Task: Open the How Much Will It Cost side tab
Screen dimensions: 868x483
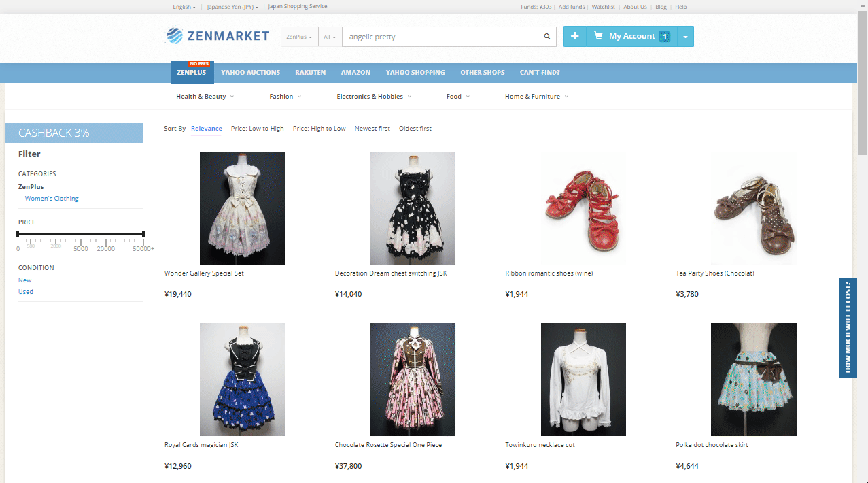Action: (x=848, y=327)
